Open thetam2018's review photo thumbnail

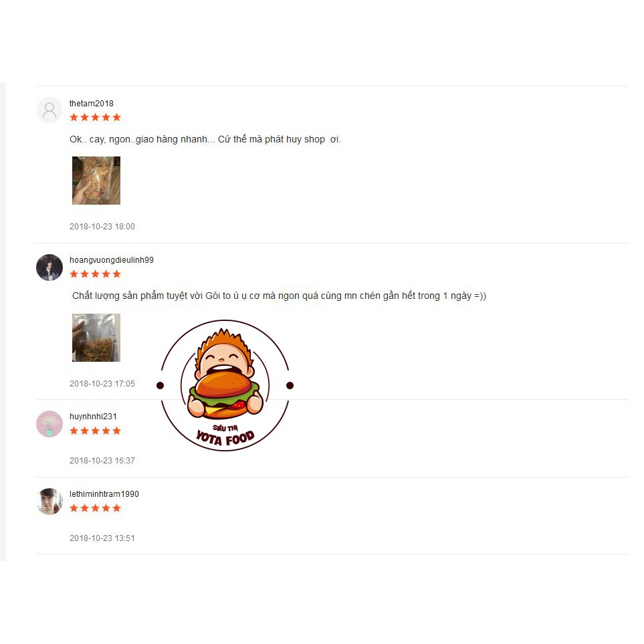(x=96, y=181)
